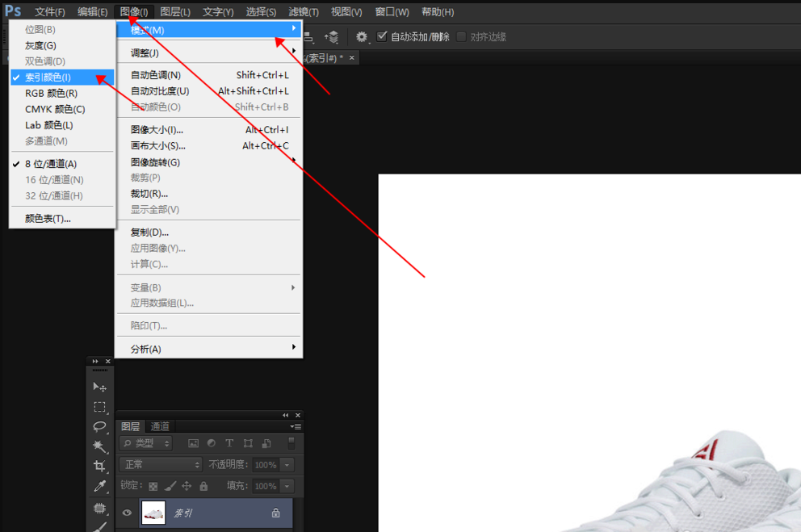Switch to the 通道 tab
Viewport: 801px width, 532px height.
[x=160, y=426]
